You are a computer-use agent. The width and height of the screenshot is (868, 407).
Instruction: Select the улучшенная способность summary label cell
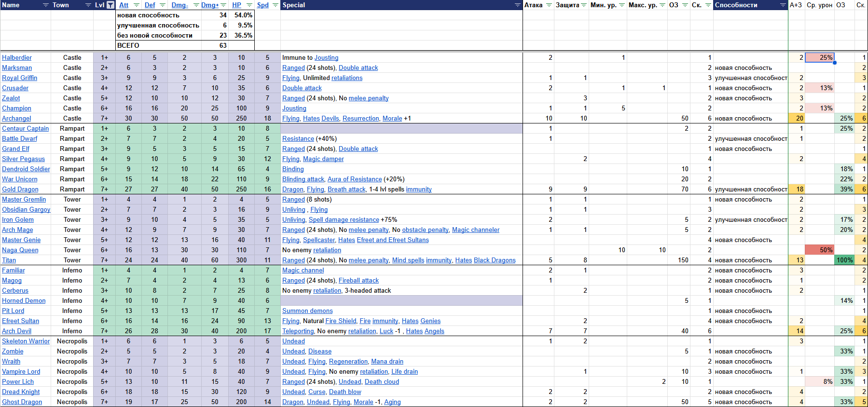point(159,25)
